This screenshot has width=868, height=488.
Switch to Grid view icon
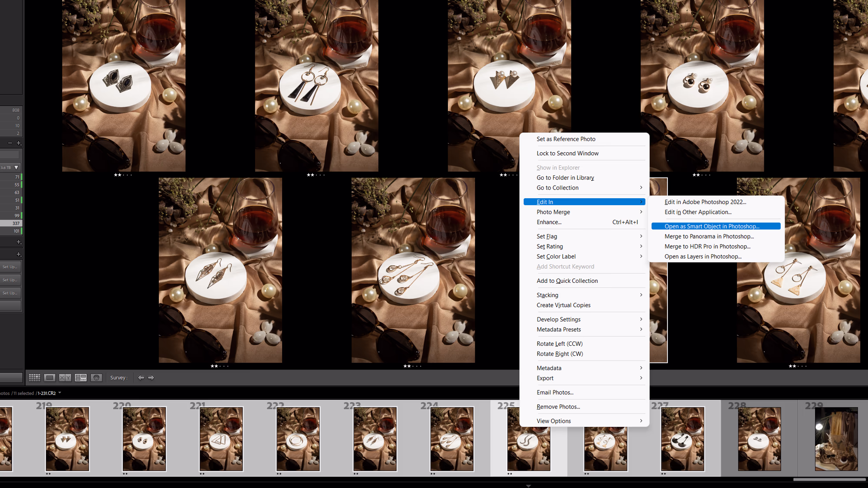[35, 378]
